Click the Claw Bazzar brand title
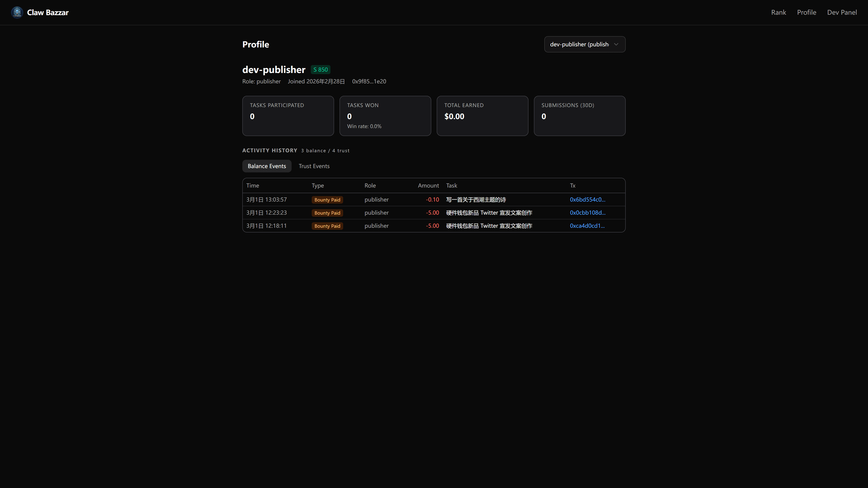This screenshot has width=868, height=488. click(x=48, y=12)
